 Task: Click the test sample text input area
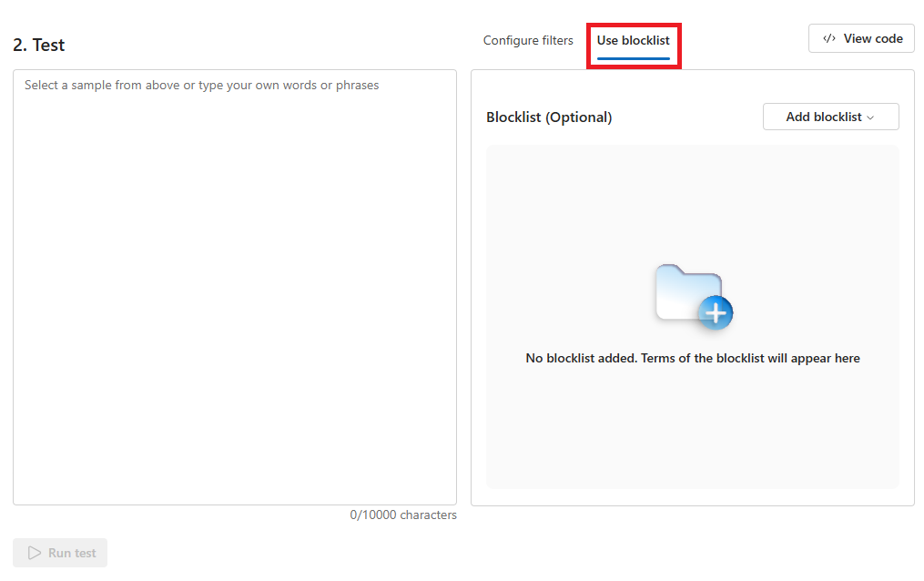click(x=235, y=288)
